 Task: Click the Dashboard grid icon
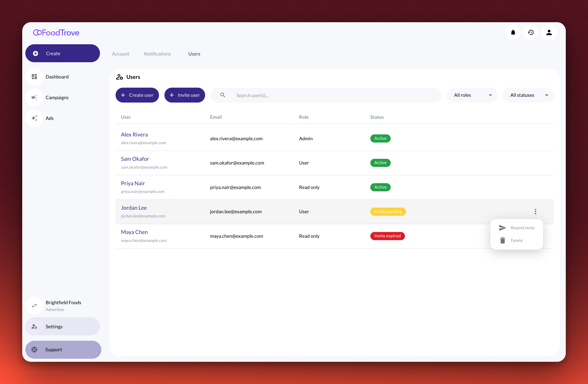[x=34, y=77]
